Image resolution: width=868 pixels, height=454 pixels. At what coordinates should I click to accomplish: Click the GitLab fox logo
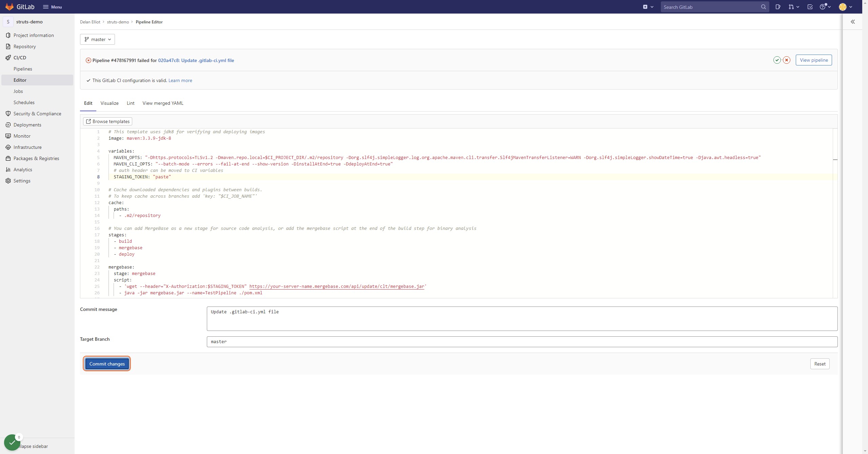(x=9, y=7)
